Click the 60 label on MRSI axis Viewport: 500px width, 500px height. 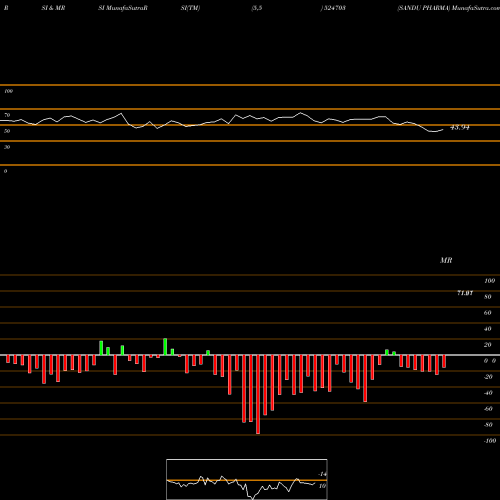point(488,313)
